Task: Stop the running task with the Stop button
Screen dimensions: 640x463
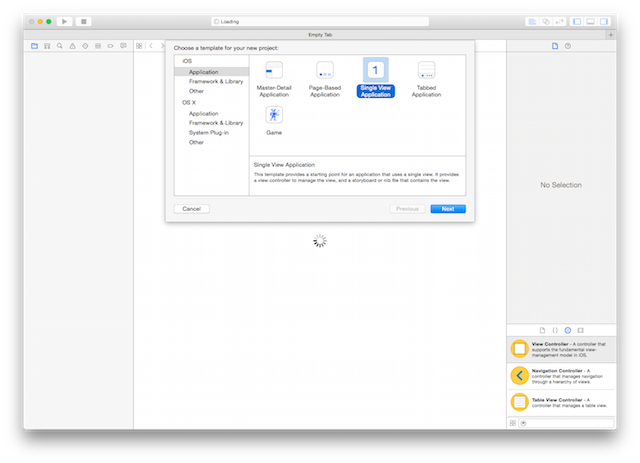Action: click(x=84, y=21)
